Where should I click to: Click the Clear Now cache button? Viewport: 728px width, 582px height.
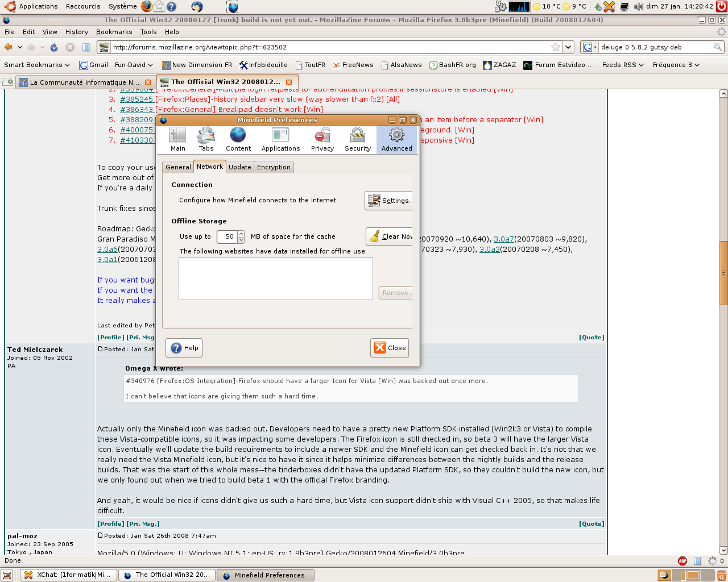pos(390,236)
